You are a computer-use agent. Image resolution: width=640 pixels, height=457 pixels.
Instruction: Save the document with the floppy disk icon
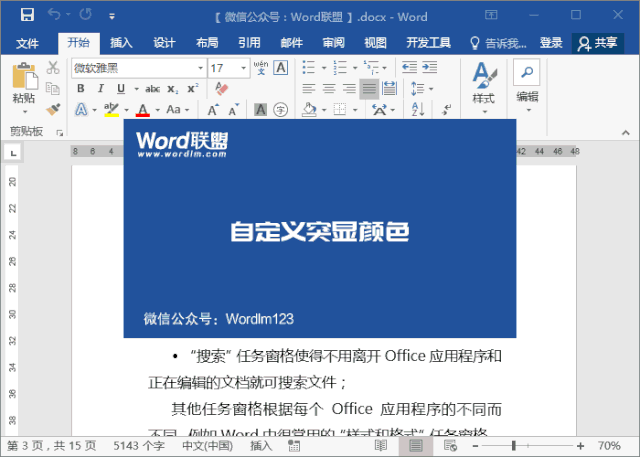(x=27, y=15)
